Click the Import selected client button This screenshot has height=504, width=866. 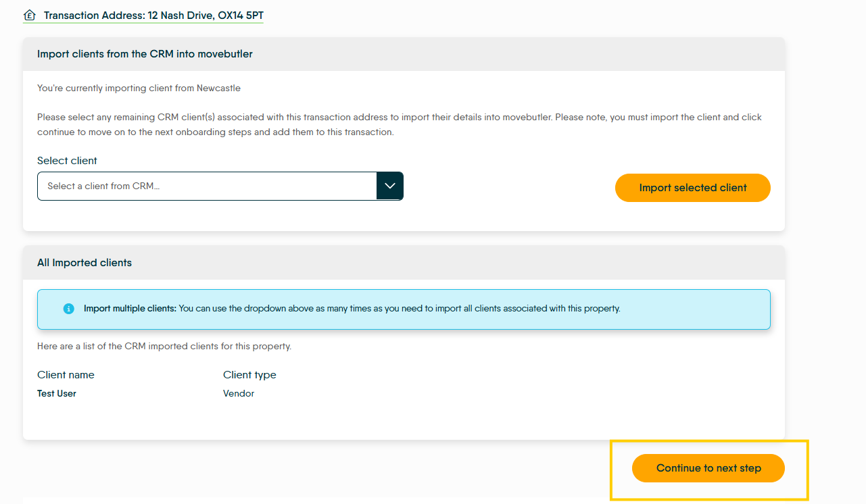pyautogui.click(x=693, y=188)
